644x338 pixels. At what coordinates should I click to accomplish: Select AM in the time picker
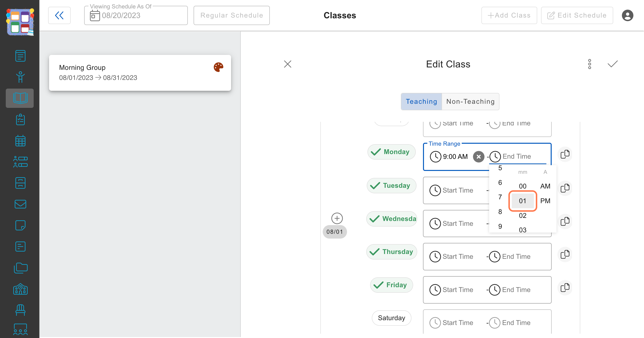(545, 186)
